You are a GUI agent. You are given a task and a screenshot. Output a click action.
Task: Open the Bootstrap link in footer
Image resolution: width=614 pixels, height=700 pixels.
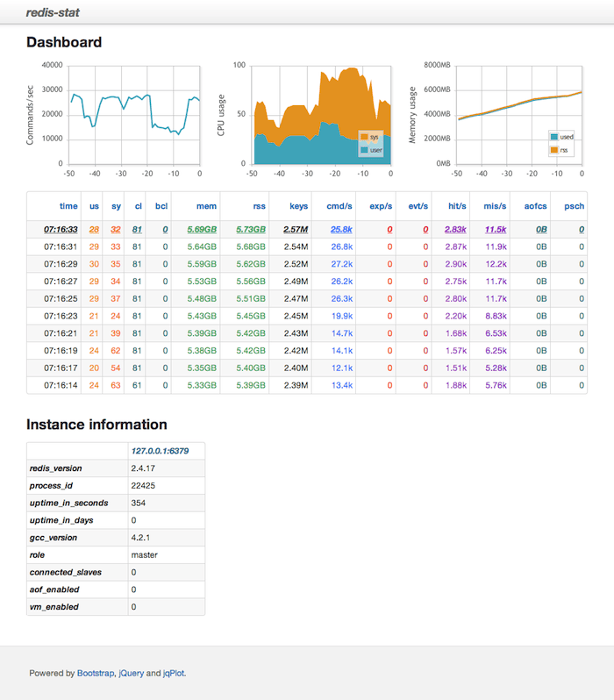pyautogui.click(x=96, y=674)
